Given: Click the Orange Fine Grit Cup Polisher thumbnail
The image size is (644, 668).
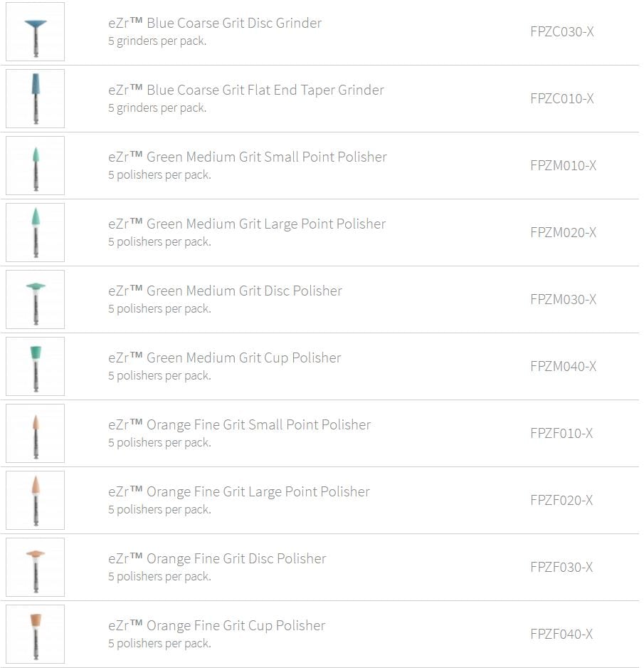Looking at the screenshot, I should click(36, 634).
